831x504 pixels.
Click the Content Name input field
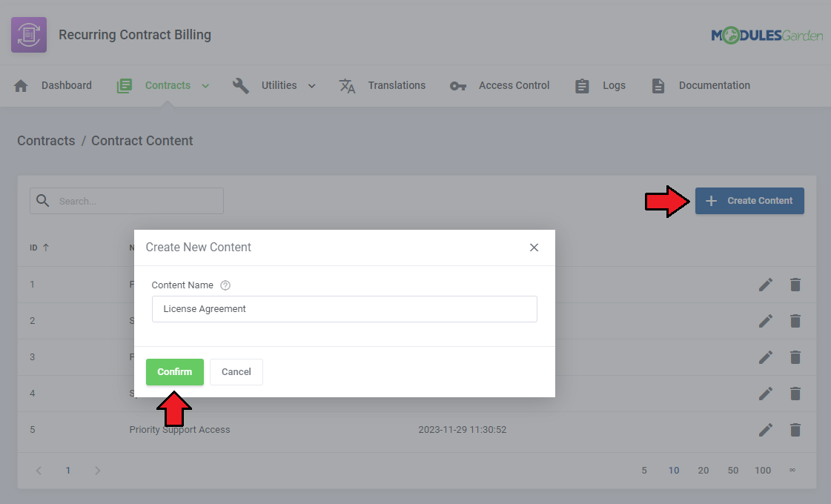tap(344, 309)
